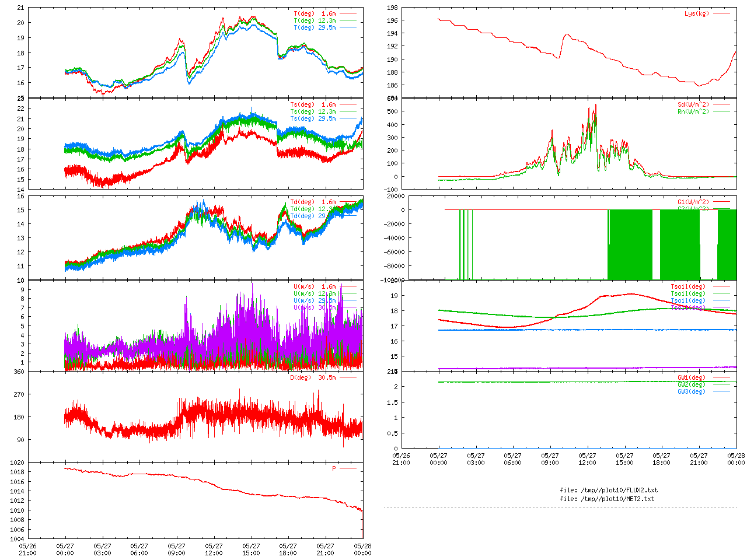Screen dimensions: 747x560
Task: Click the red line sample beside 'Lys(kg)'
Action: tap(721, 13)
